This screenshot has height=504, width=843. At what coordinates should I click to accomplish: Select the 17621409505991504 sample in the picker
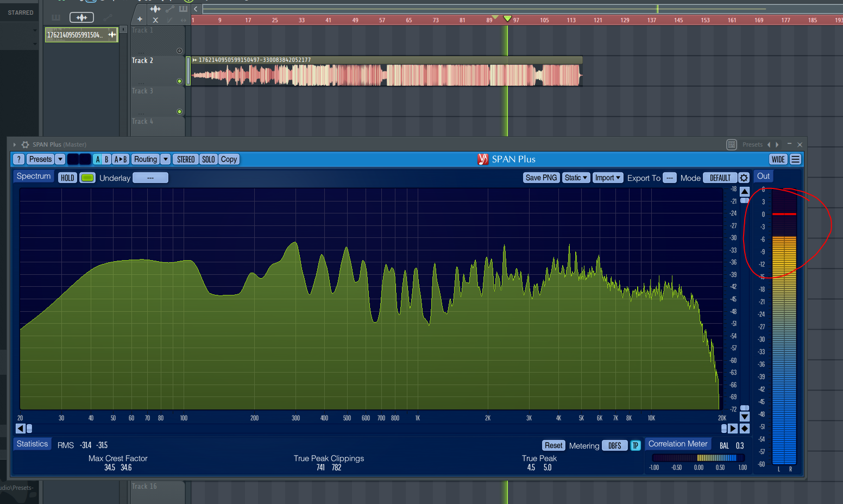81,35
